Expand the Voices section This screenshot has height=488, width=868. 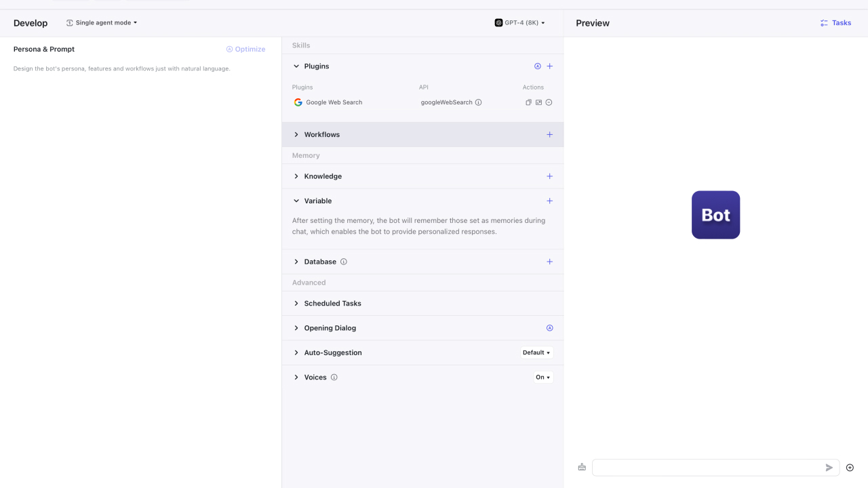(296, 378)
